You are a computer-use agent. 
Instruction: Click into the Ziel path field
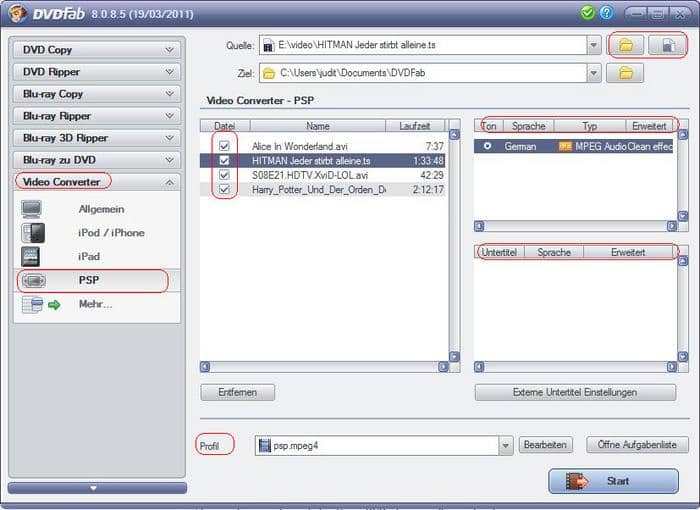coord(423,73)
